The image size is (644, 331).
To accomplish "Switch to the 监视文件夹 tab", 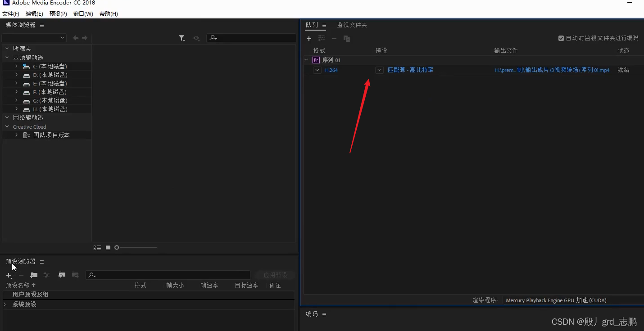I will tap(352, 25).
